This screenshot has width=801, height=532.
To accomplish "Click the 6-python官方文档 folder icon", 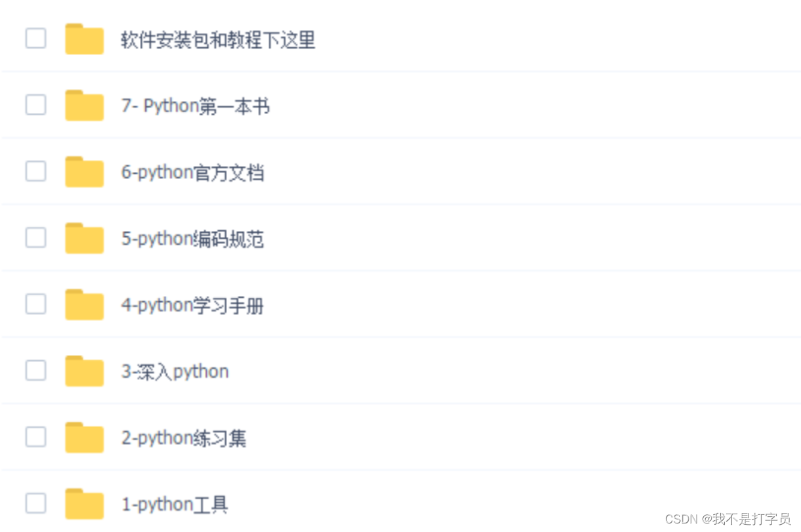I will coord(84,172).
